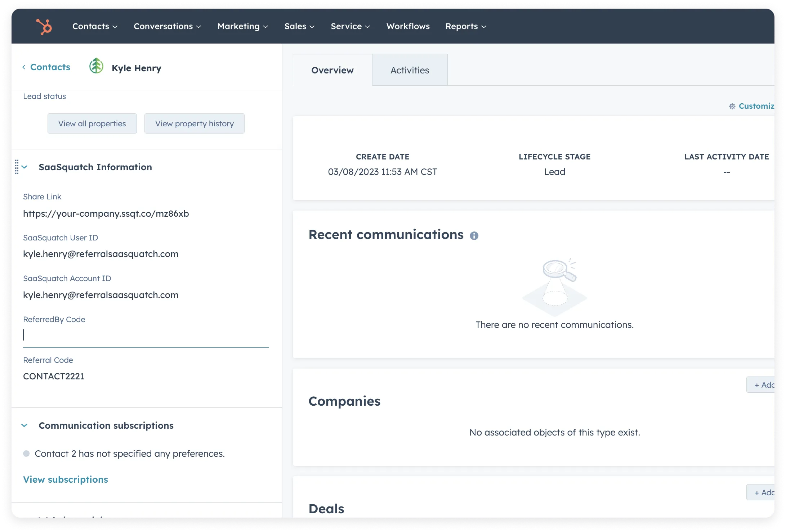Click the share link https://your-company.ssqt.co/mz86xb
Screen dimensions: 786x532
(106, 214)
